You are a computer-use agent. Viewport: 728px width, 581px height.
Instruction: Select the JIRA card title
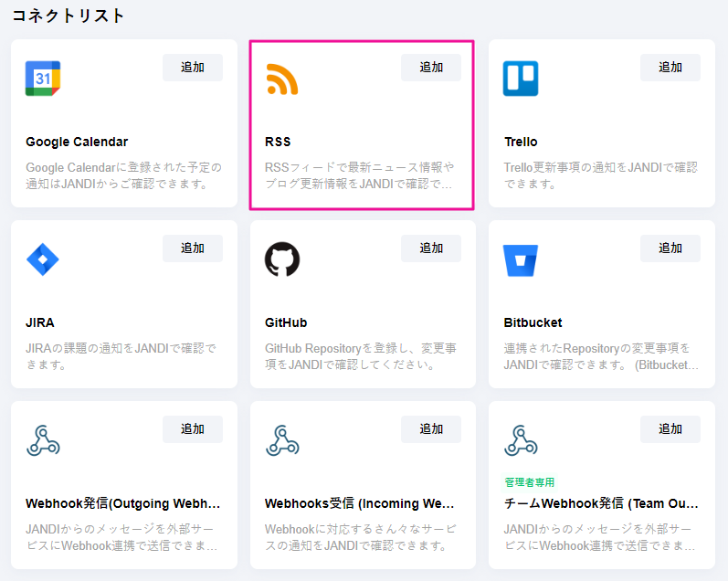40,322
